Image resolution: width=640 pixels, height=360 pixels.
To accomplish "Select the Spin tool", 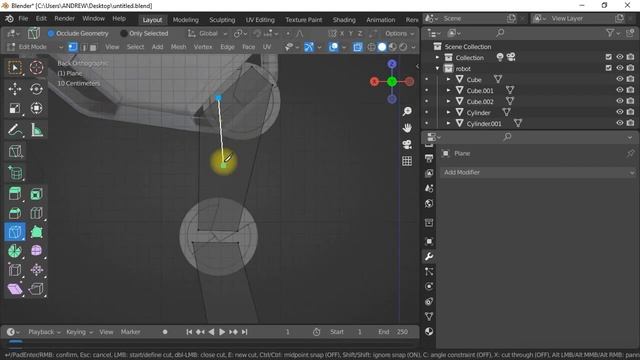I will tap(15, 251).
